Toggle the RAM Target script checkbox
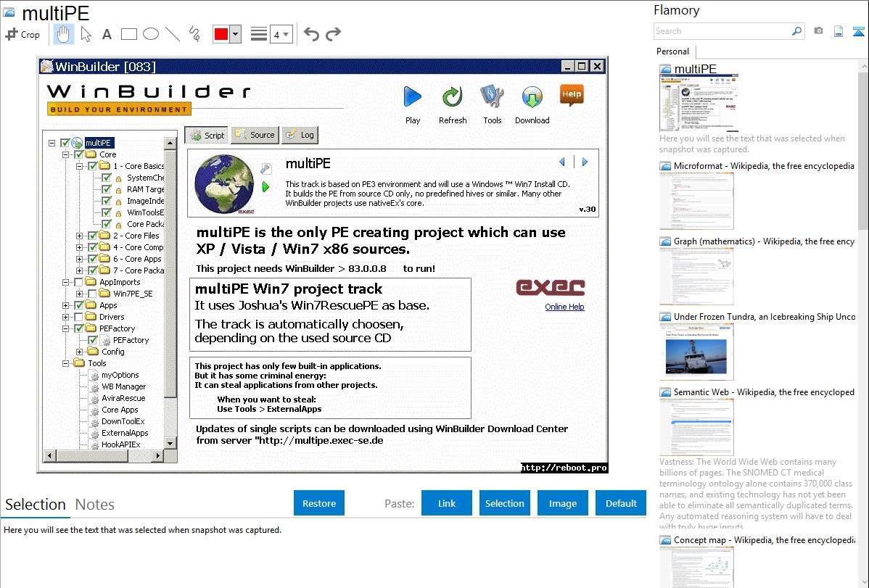This screenshot has height=588, width=869. pos(107,189)
